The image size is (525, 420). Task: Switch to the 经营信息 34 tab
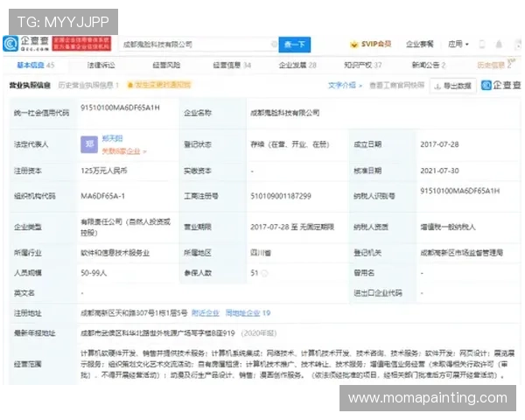232,65
